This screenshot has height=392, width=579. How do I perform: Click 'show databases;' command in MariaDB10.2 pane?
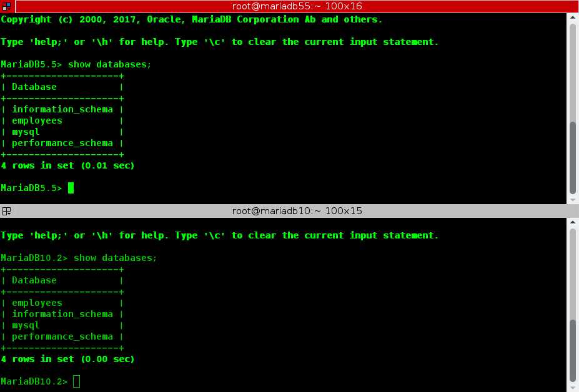pos(115,258)
